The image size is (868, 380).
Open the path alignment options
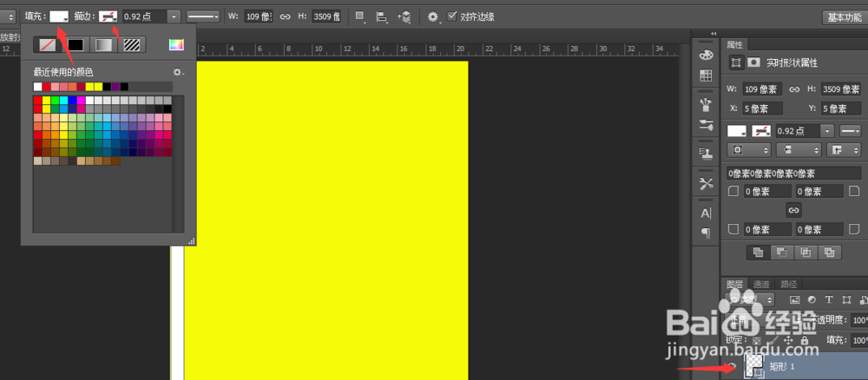coord(381,16)
